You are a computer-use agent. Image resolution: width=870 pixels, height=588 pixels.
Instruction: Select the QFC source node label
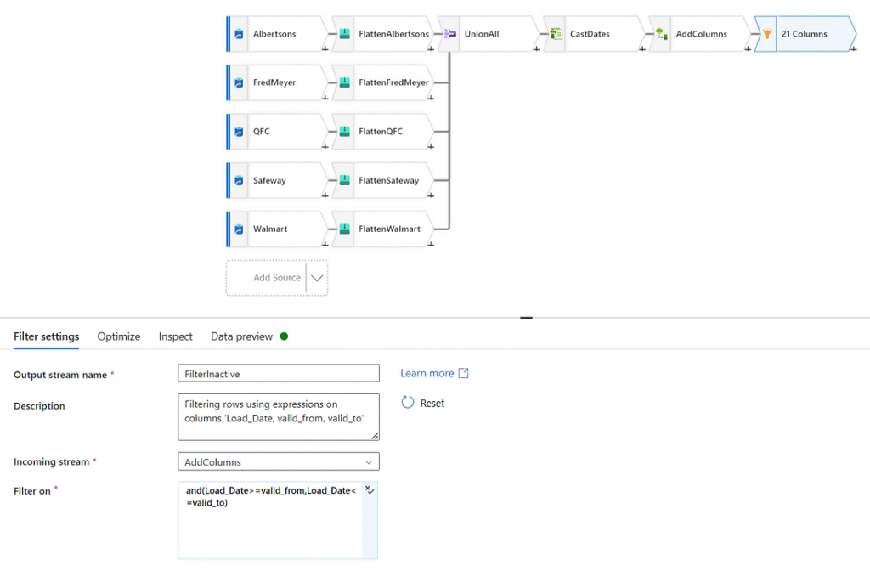pos(262,132)
